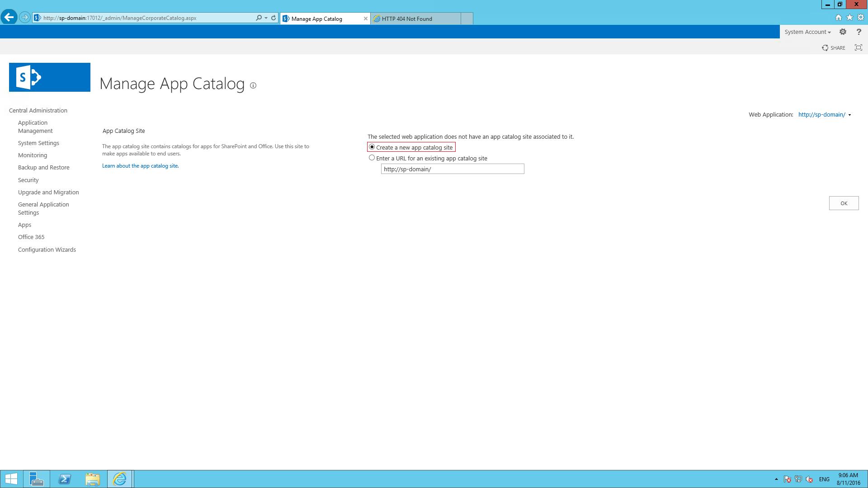
Task: Click the SharePoint logo
Action: 50,77
